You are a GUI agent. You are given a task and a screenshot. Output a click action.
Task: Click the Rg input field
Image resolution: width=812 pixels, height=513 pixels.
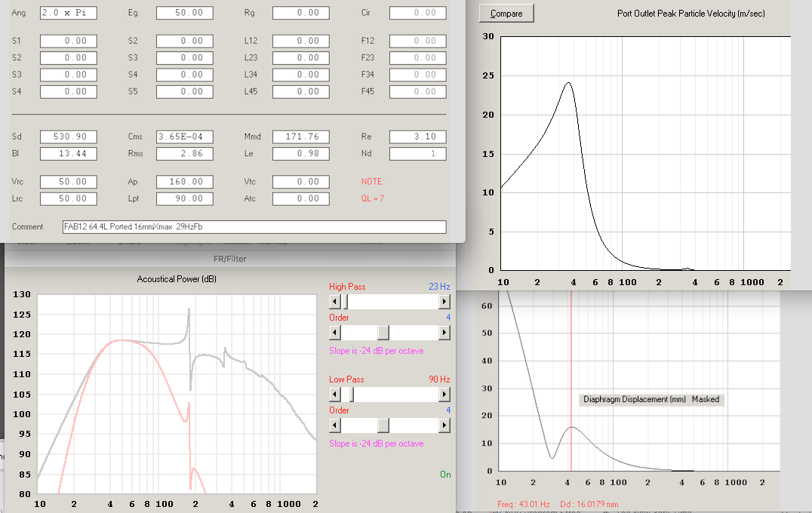[x=301, y=12]
